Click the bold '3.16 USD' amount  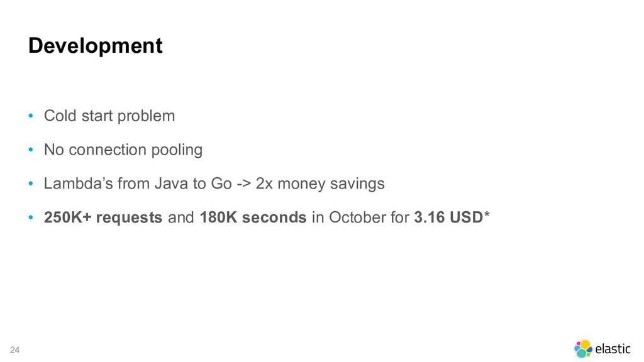click(448, 217)
